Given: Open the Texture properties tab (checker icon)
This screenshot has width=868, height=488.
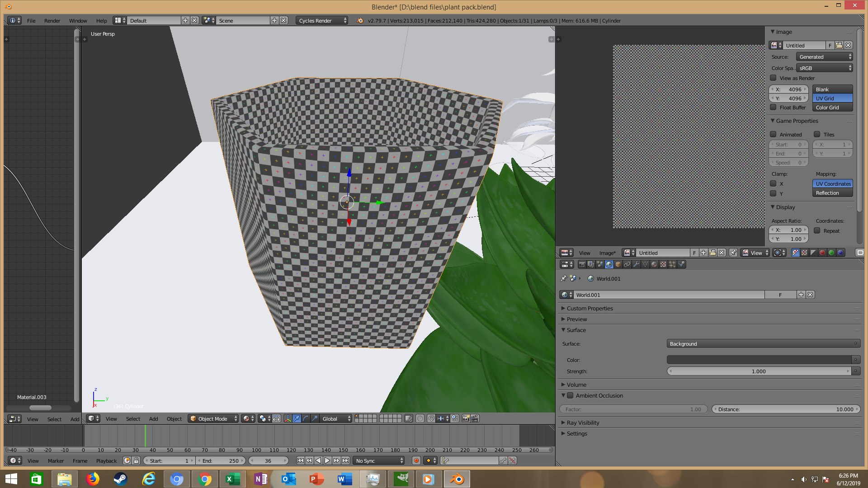Looking at the screenshot, I should (663, 264).
